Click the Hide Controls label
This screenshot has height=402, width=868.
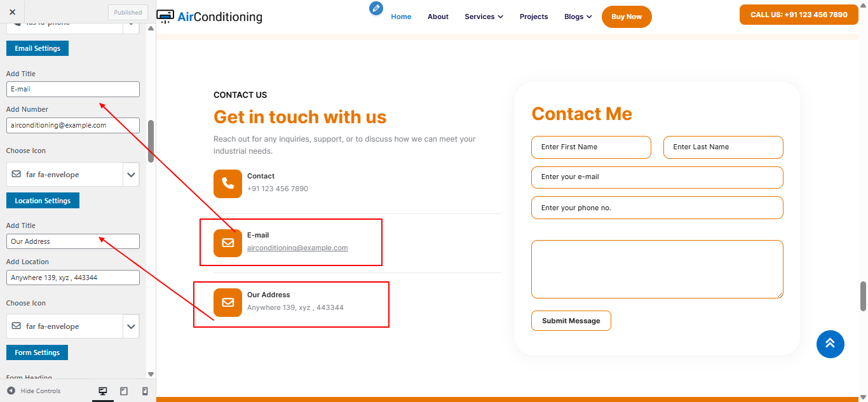click(x=41, y=391)
